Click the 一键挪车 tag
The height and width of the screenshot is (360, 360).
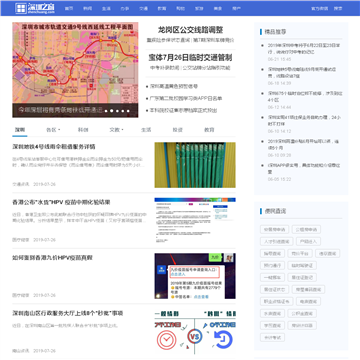(x=272, y=277)
